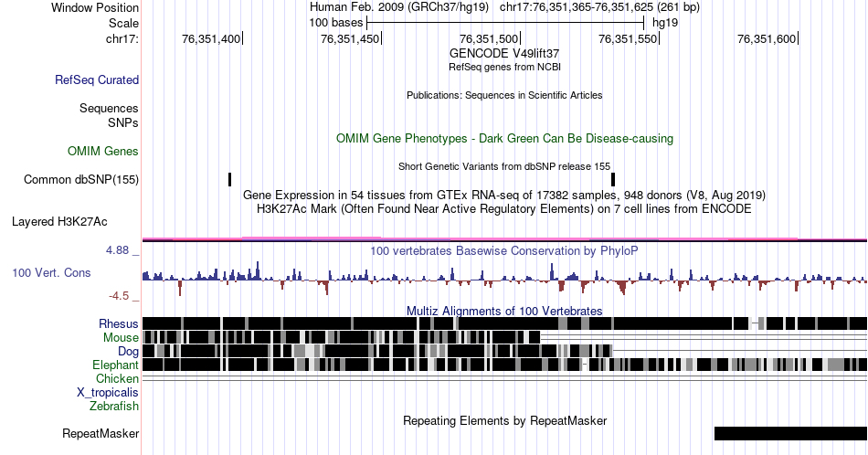Click OMIM Gene Phenotypes track title

504,138
